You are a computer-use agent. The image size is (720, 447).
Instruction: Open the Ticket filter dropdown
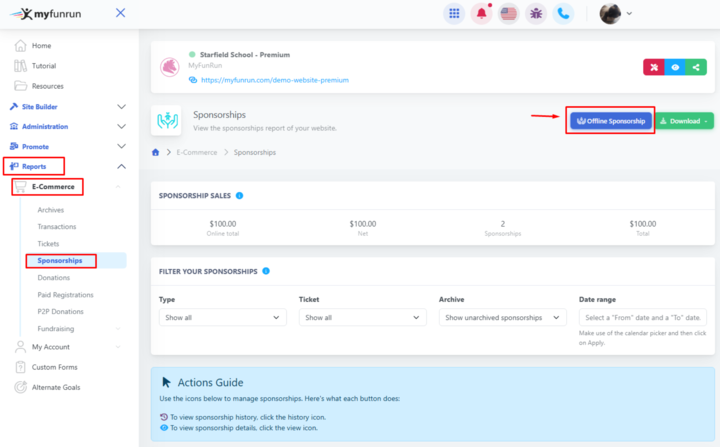point(362,317)
